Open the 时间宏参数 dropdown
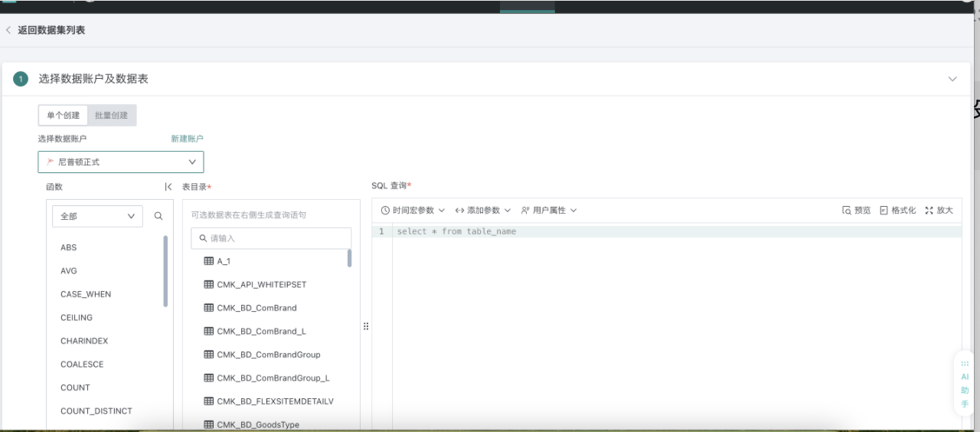 click(x=413, y=210)
